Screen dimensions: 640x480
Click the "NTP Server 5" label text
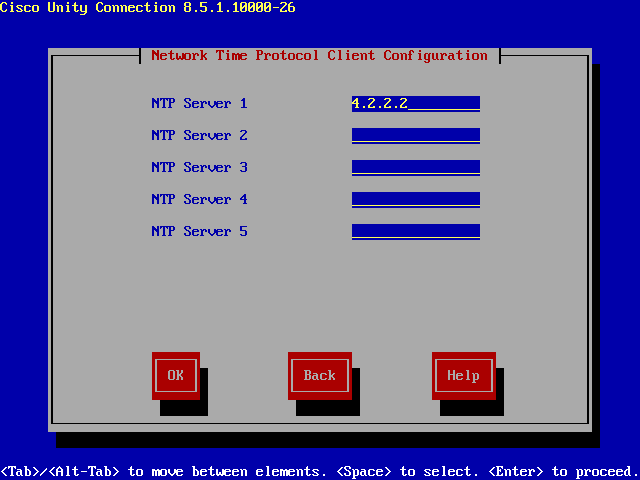pyautogui.click(x=199, y=231)
